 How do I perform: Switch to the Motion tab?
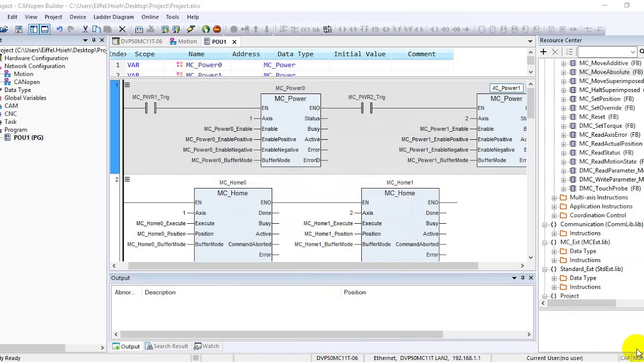pyautogui.click(x=184, y=41)
